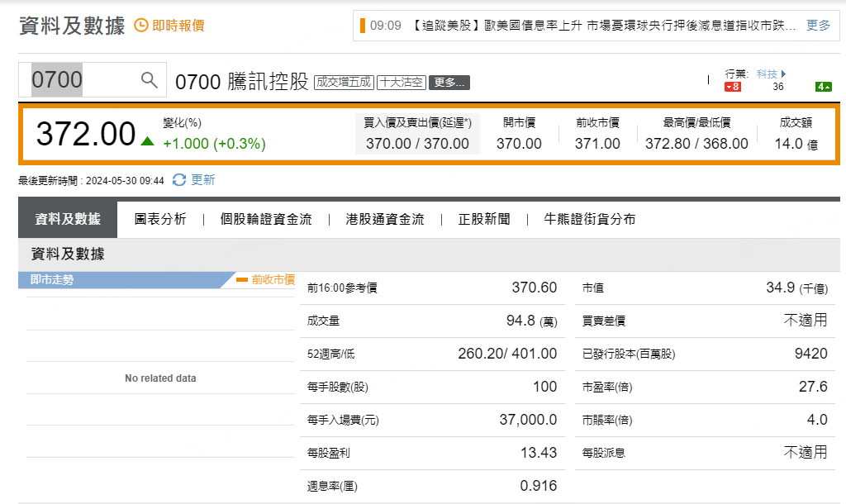Click the previous close value 371.00
This screenshot has height=504, width=846.
[597, 144]
